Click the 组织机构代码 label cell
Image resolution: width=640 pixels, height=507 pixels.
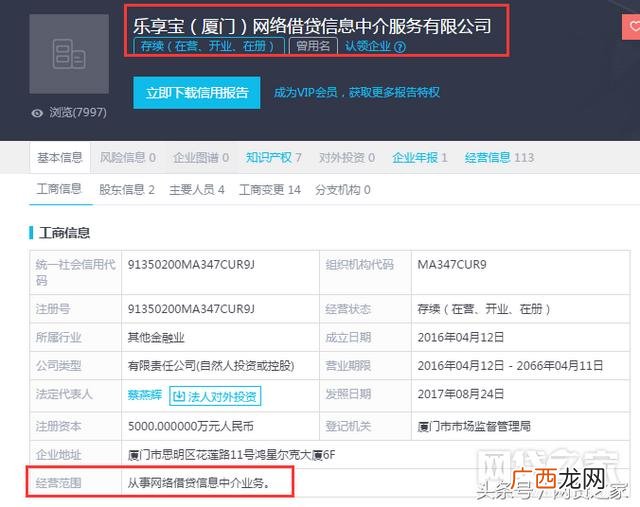click(x=365, y=272)
